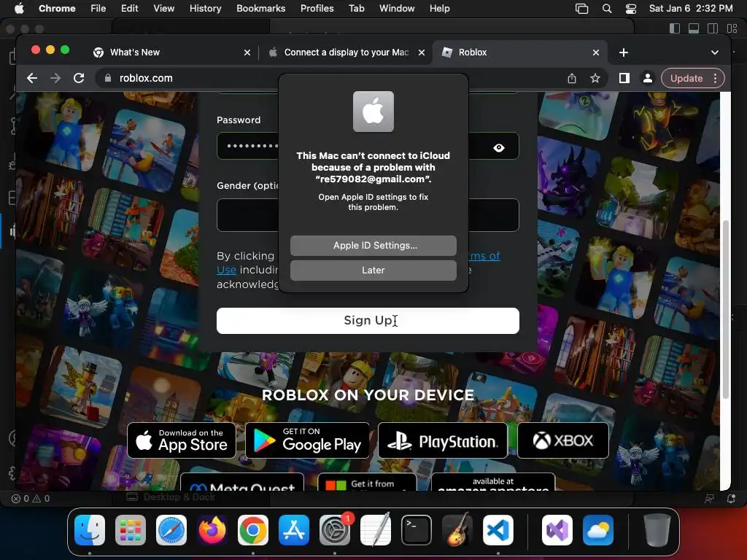Screen dimensions: 747x560
Task: Open the Bookmarks menu
Action: [x=261, y=8]
